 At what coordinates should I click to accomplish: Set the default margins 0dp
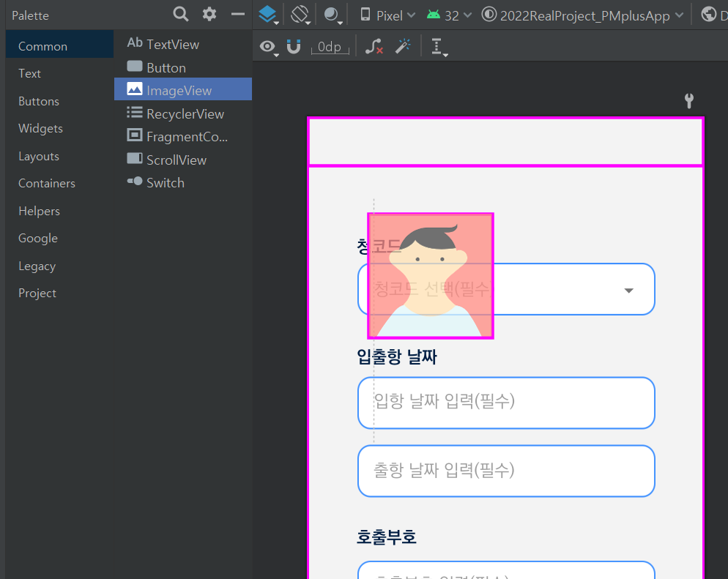(x=330, y=47)
